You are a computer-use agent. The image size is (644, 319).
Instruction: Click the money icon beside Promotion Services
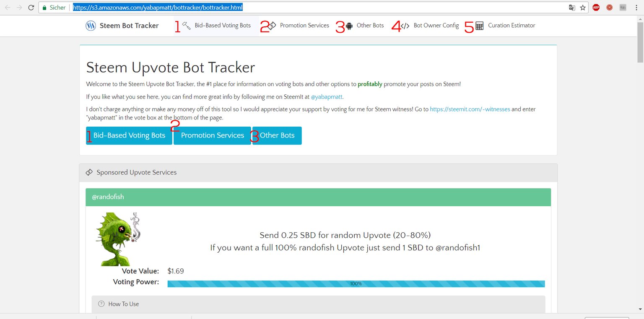[x=272, y=26]
